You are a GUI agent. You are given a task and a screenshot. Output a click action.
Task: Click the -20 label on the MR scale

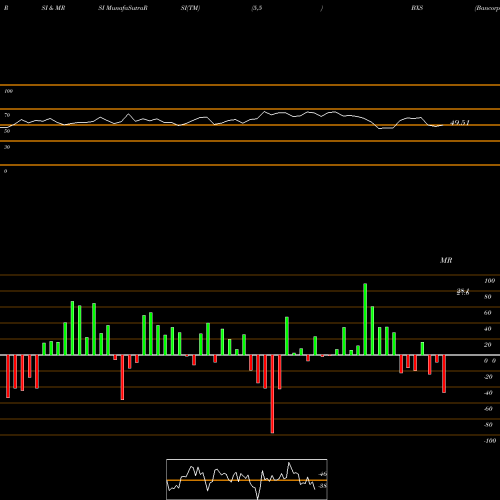[x=488, y=377]
